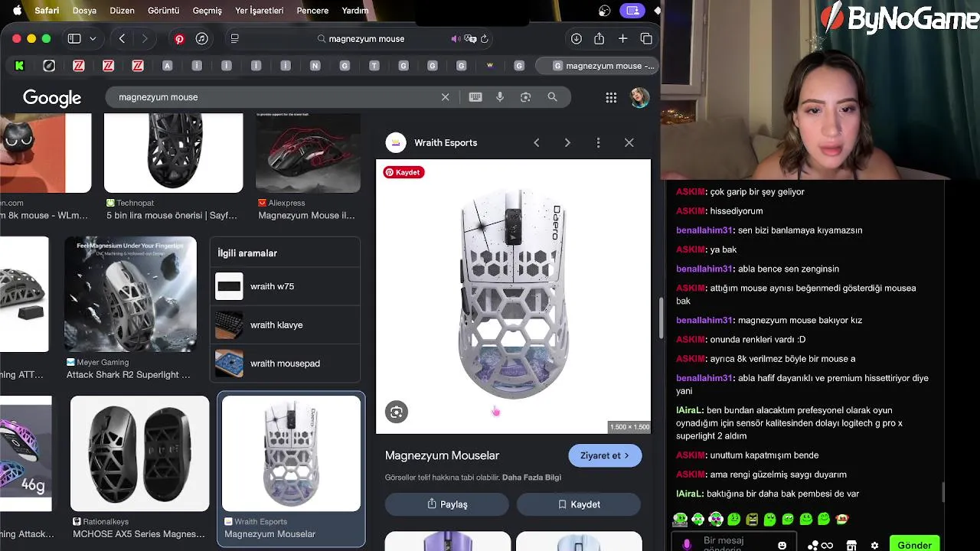The height and width of the screenshot is (551, 980).
Task: Select the wraith klavye related search
Action: [285, 325]
